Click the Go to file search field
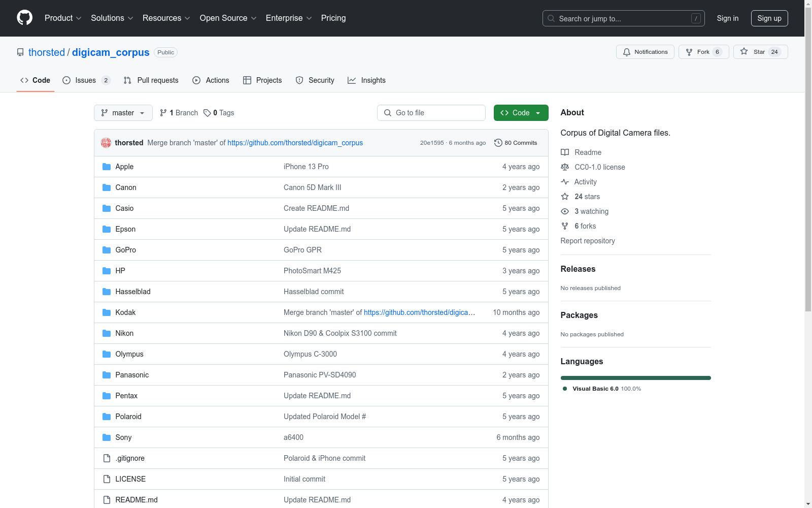Screen dimensions: 812x508 point(431,113)
